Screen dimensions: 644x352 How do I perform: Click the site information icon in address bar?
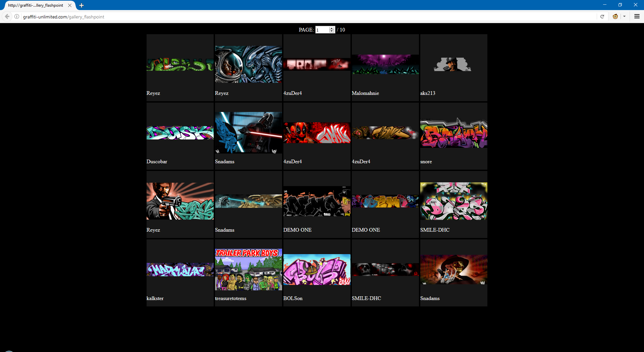pyautogui.click(x=17, y=16)
